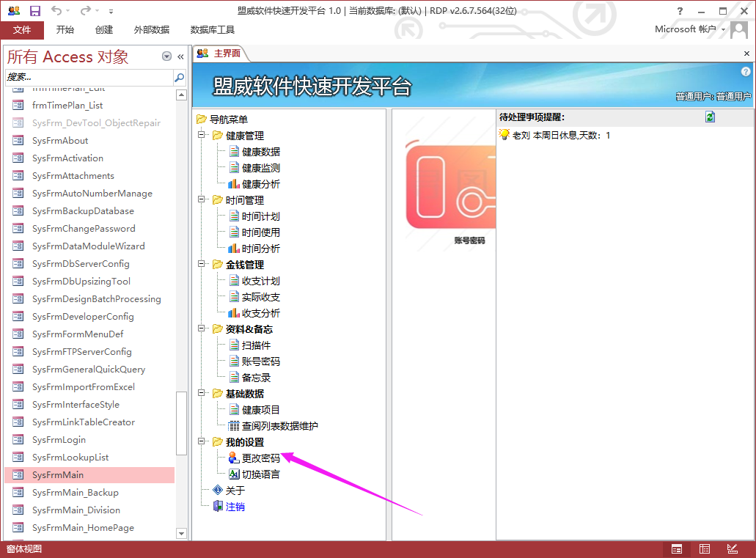Open the 文件 menu tab

[22, 30]
